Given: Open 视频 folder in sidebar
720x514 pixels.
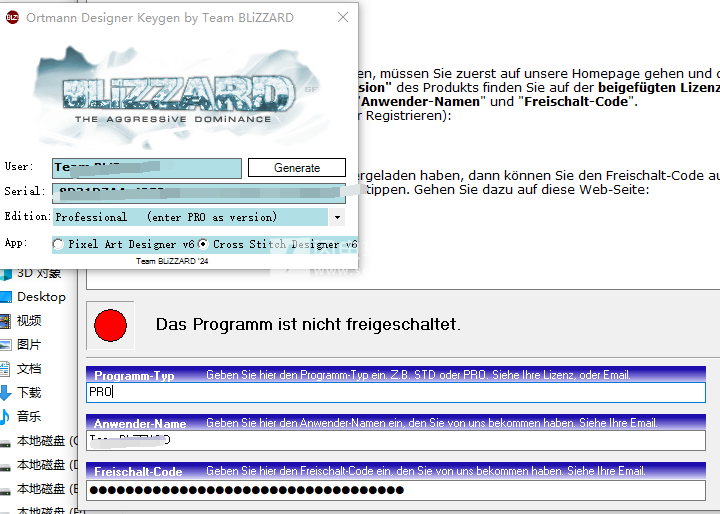Looking at the screenshot, I should (x=29, y=321).
